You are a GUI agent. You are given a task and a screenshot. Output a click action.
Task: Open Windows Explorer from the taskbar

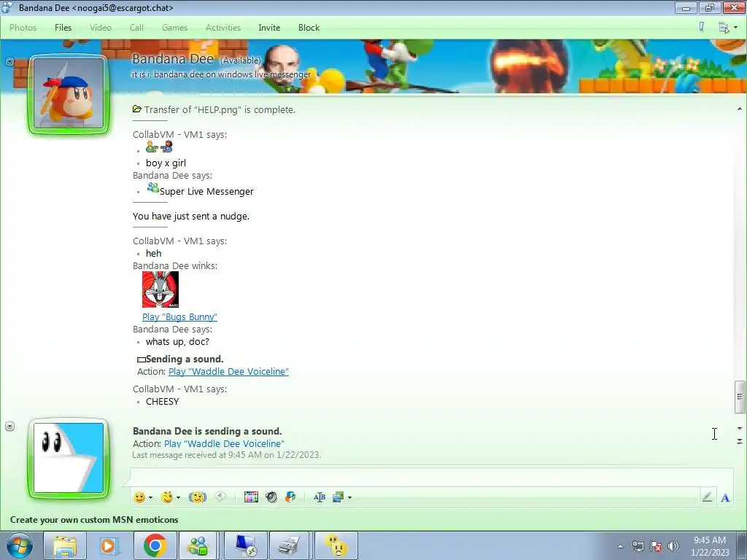pyautogui.click(x=65, y=545)
